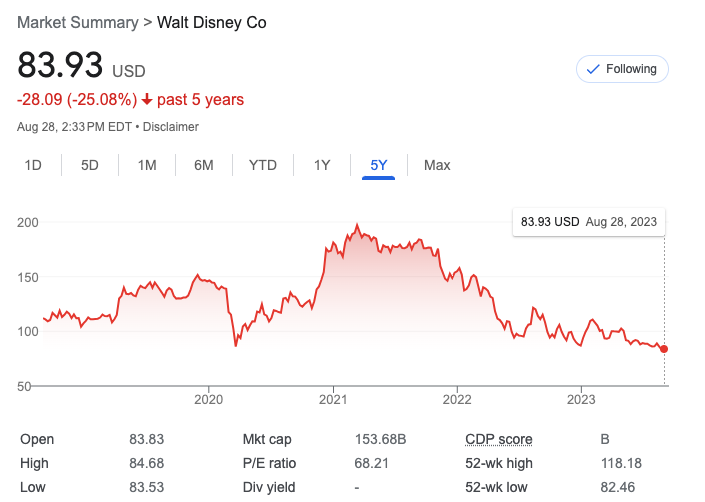Image resolution: width=705 pixels, height=502 pixels.
Task: Show the 6M chart range
Action: point(204,165)
